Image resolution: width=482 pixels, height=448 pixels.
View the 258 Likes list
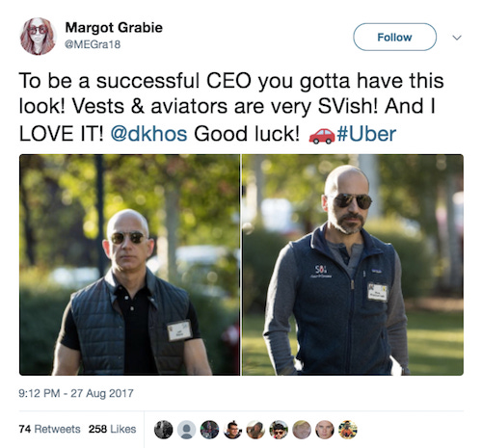click(x=112, y=429)
